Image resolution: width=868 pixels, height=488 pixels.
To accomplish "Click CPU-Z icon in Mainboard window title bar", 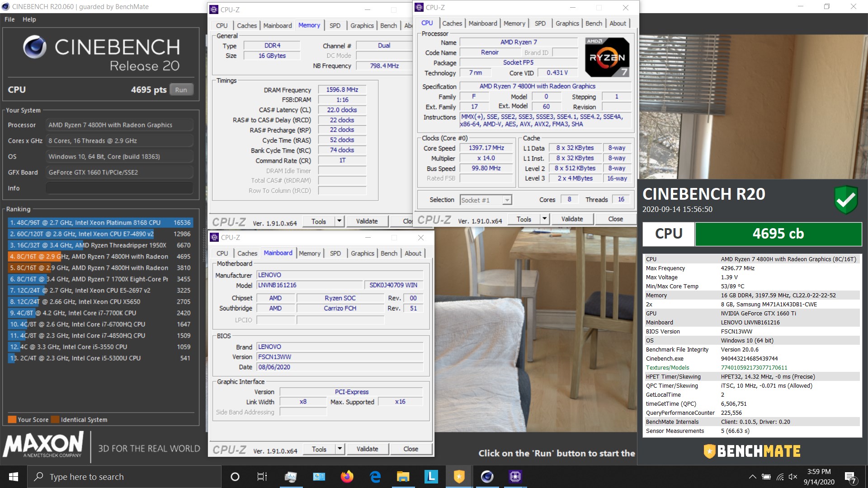I will tap(215, 238).
